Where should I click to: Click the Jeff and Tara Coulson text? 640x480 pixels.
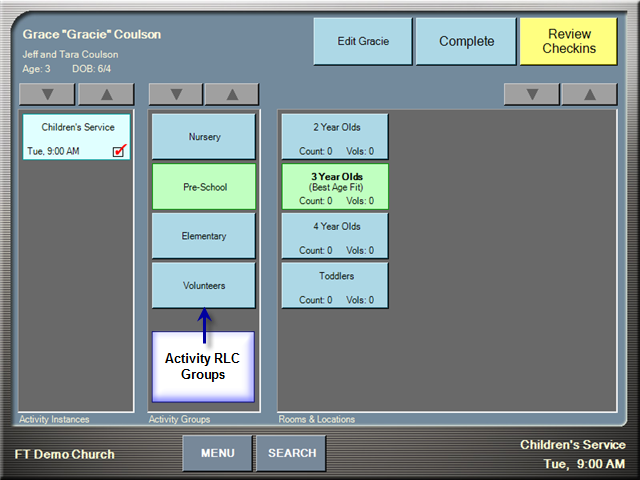pos(70,54)
